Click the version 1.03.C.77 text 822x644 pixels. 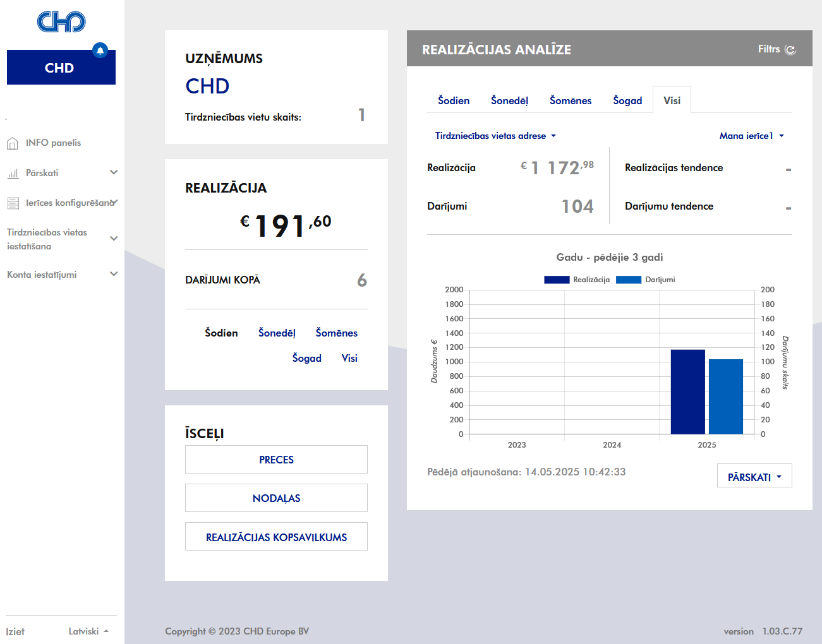[x=763, y=631]
